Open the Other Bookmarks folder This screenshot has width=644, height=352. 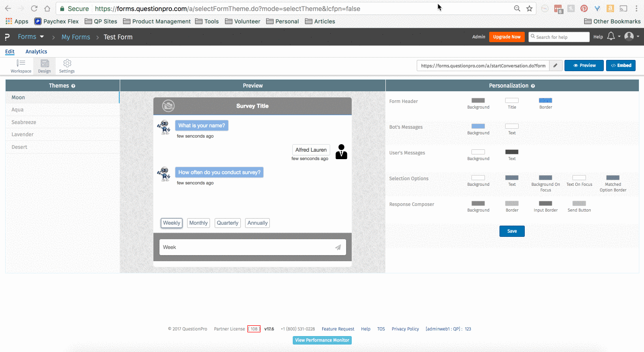[612, 21]
